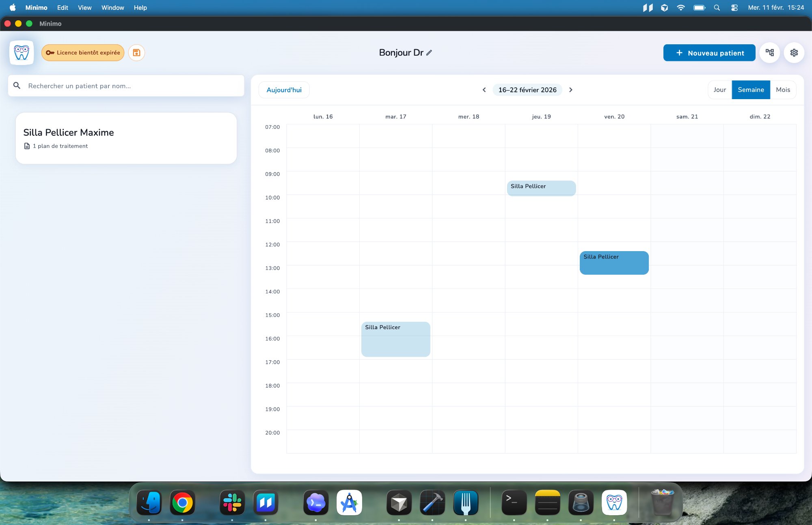The image size is (812, 525).
Task: Click the Licence bientôt expirée badge
Action: click(x=83, y=52)
